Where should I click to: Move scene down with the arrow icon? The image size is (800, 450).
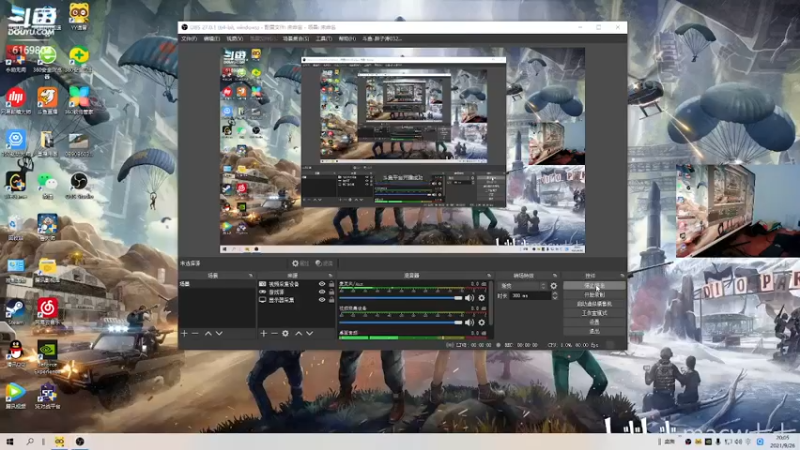pos(219,333)
